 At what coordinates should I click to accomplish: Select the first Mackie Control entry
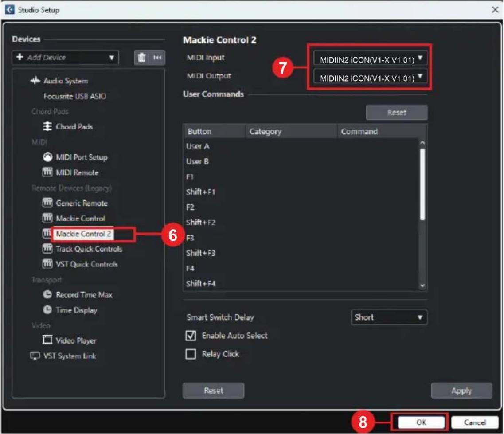pos(80,218)
